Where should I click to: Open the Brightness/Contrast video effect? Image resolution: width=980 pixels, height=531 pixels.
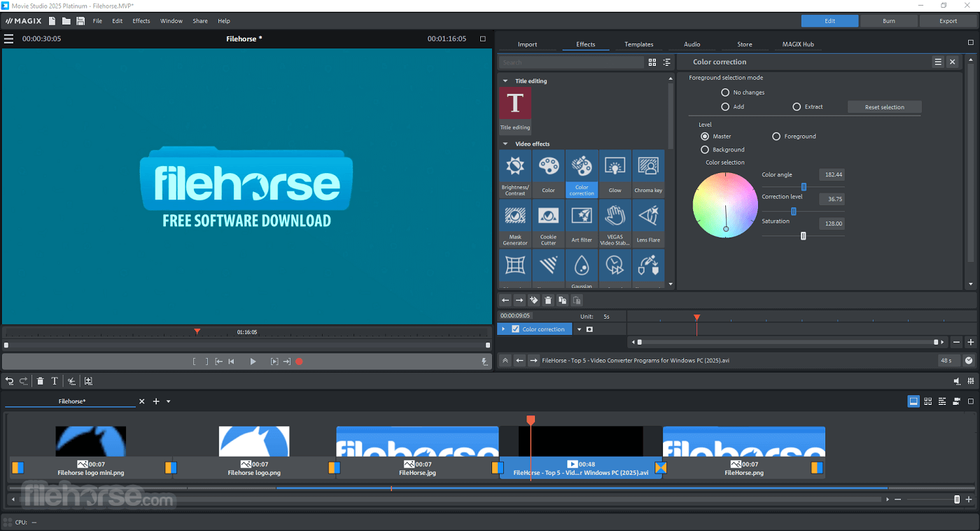[x=515, y=174]
